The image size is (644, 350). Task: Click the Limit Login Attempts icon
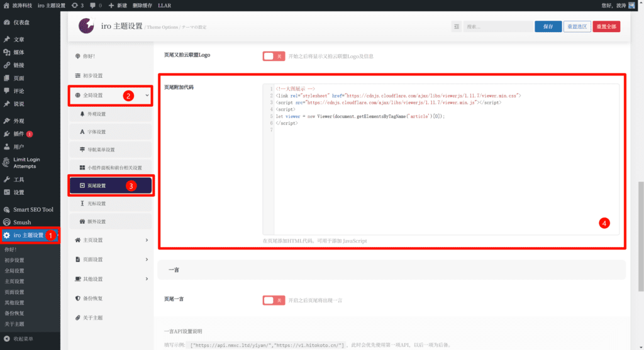click(x=6, y=163)
